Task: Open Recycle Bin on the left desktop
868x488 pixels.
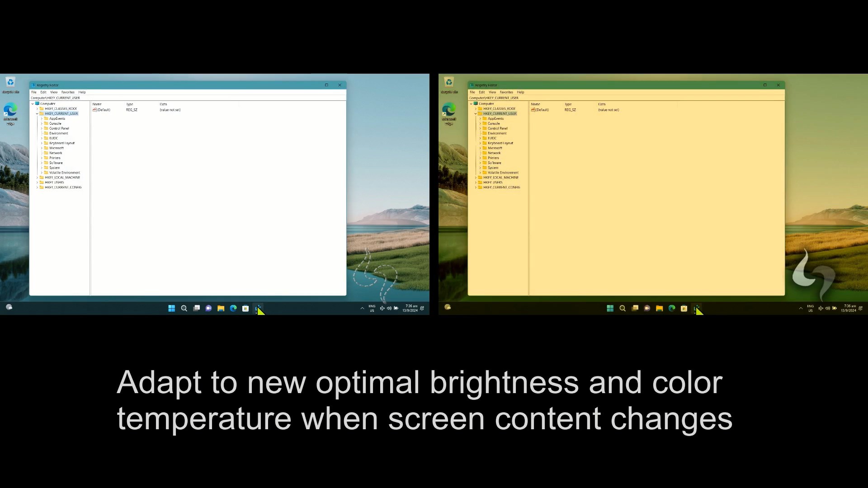Action: pyautogui.click(x=10, y=83)
